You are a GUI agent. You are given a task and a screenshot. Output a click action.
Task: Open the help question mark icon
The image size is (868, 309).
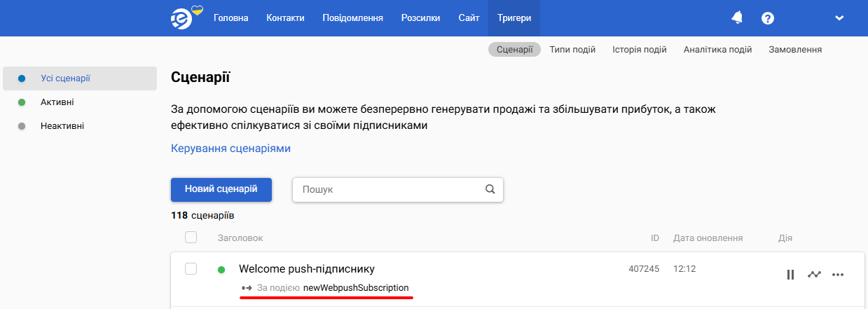coord(768,18)
